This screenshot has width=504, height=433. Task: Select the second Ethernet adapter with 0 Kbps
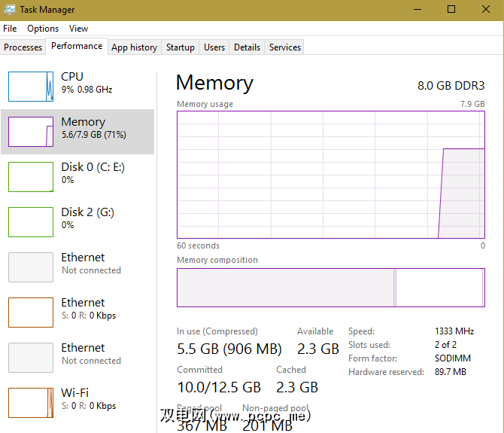click(31, 313)
